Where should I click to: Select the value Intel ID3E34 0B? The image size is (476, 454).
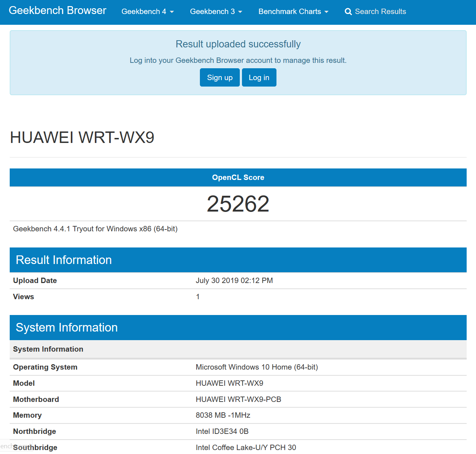pos(222,431)
